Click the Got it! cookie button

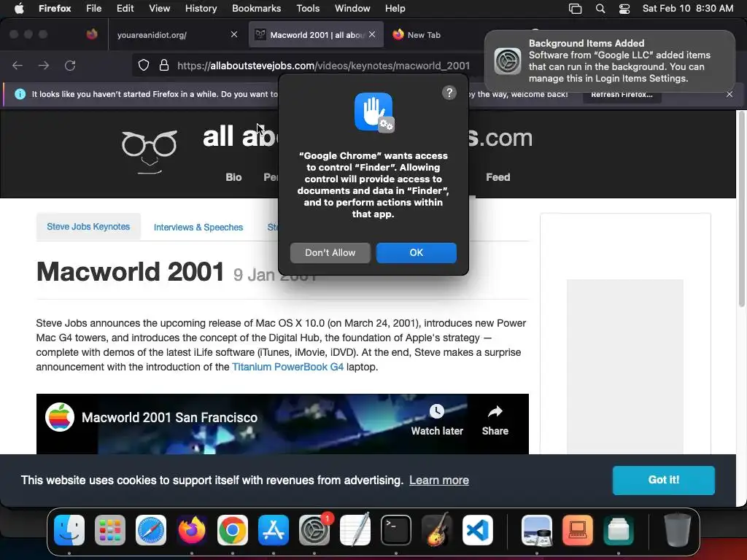coord(664,480)
